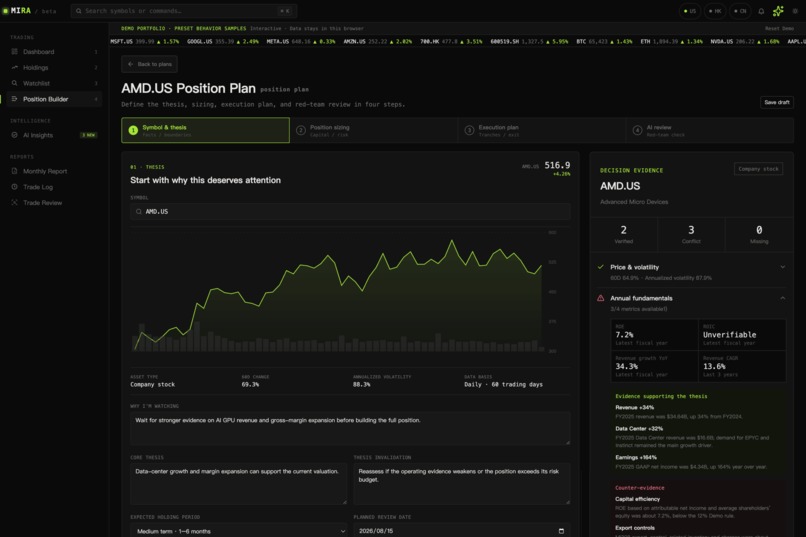806x537 pixels.
Task: Click the Verified count tile
Action: point(624,234)
